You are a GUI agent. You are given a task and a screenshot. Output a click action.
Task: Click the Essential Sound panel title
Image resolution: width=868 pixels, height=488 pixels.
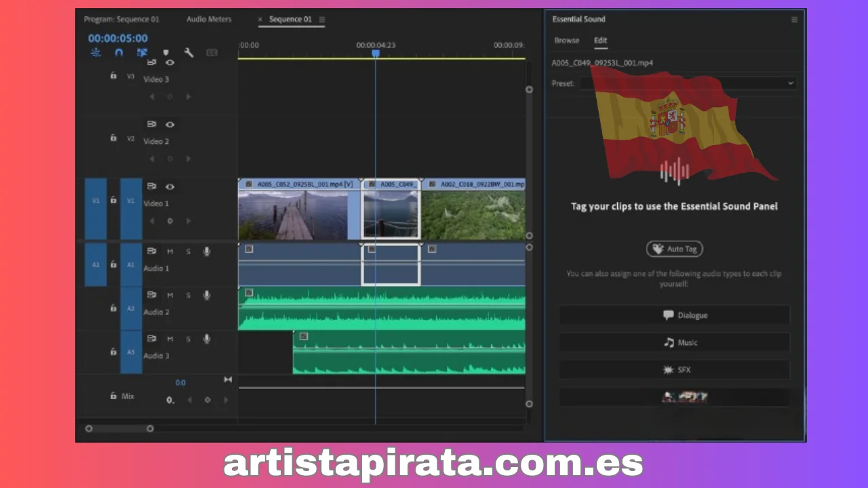point(578,19)
